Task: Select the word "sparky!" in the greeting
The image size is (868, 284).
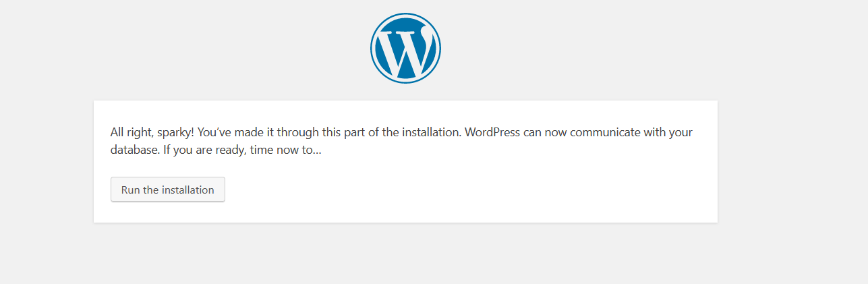Action: [176, 132]
